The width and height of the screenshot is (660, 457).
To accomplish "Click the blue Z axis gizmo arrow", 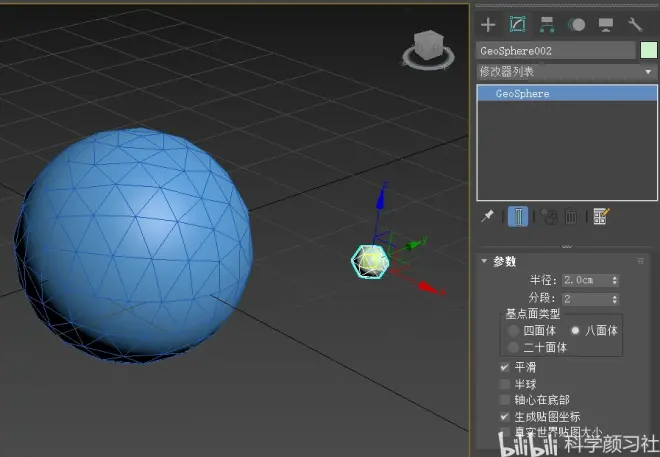I will click(x=381, y=198).
